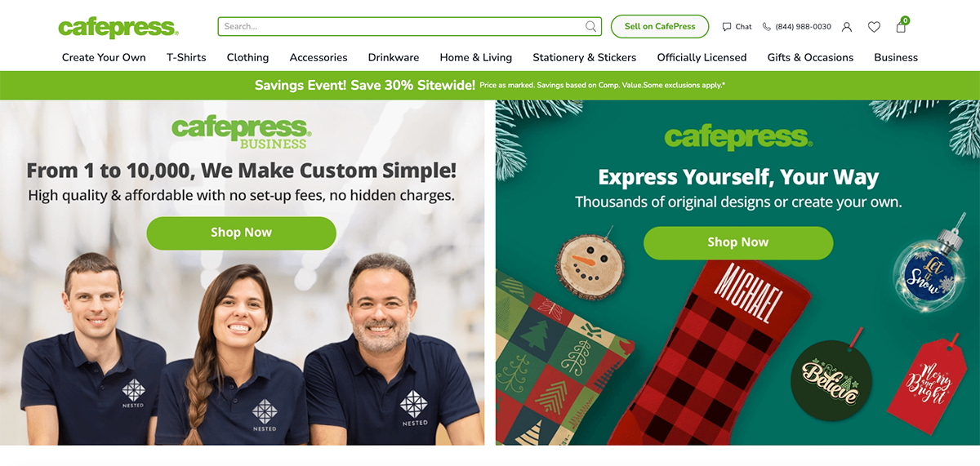
Task: Open the user account icon
Action: 847,27
